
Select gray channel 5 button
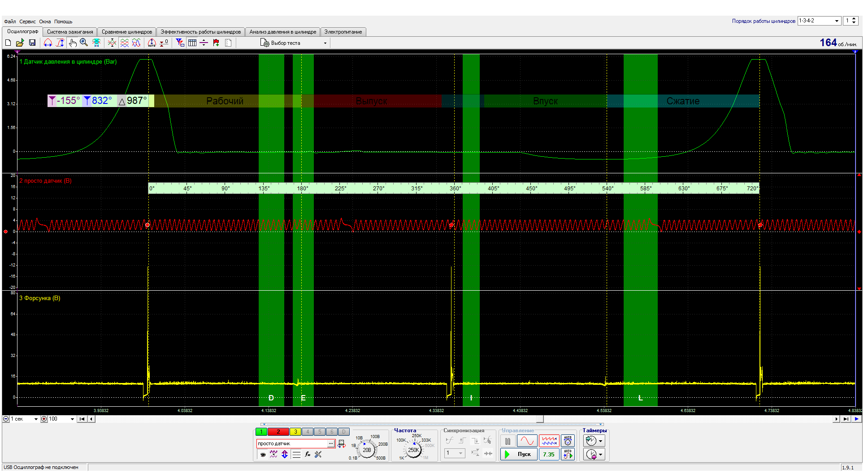point(320,432)
